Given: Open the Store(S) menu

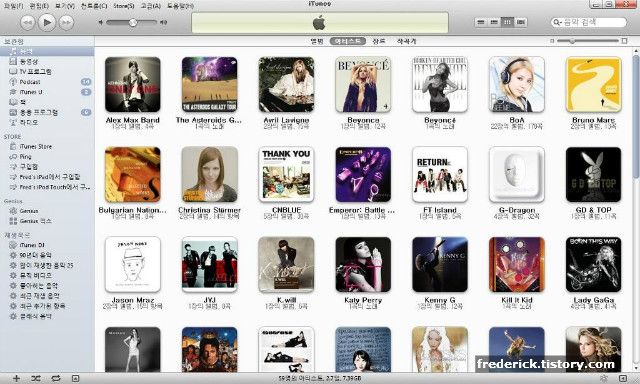Looking at the screenshot, I should pos(124,6).
